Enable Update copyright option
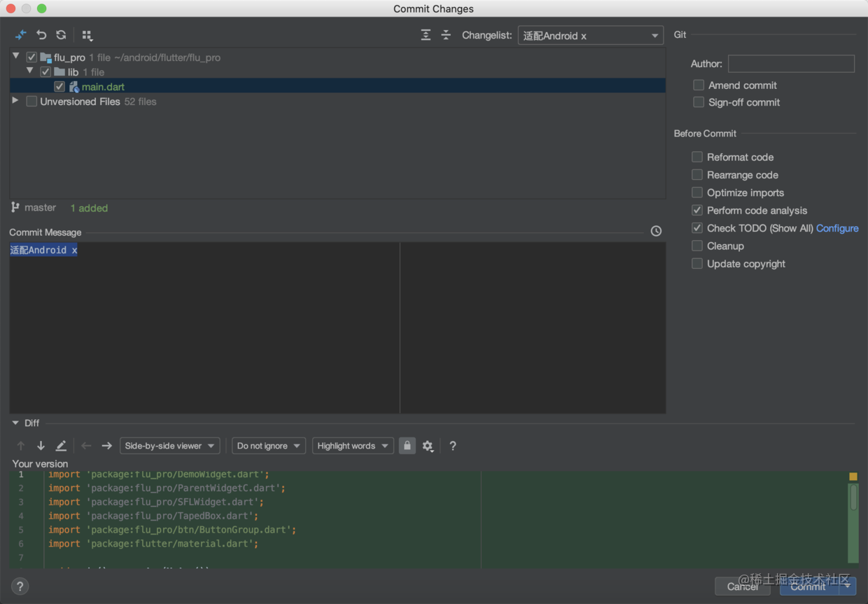868x604 pixels. (x=697, y=264)
